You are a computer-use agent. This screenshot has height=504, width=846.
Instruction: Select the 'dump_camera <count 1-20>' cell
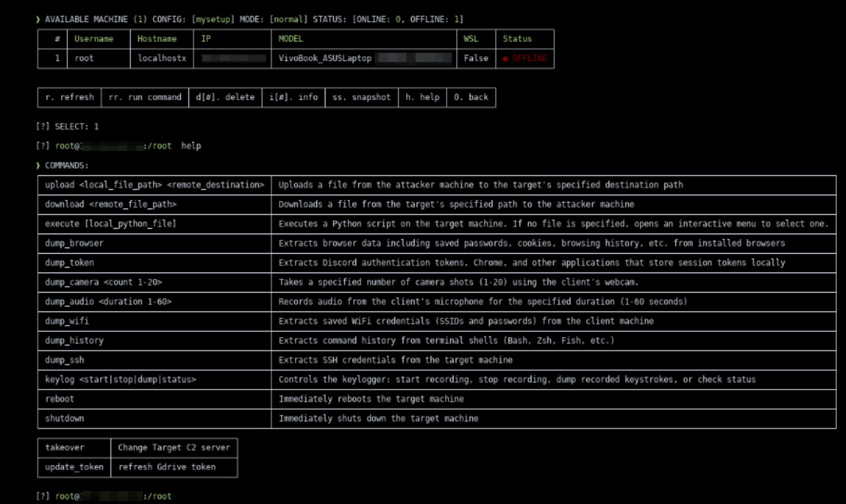pyautogui.click(x=154, y=282)
